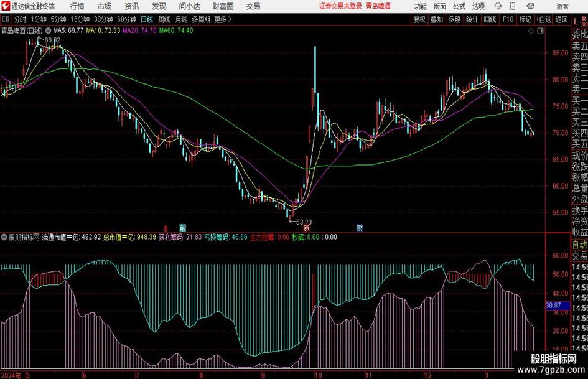Add stock via +自选 button
This screenshot has width=588, height=379.
pyautogui.click(x=543, y=19)
